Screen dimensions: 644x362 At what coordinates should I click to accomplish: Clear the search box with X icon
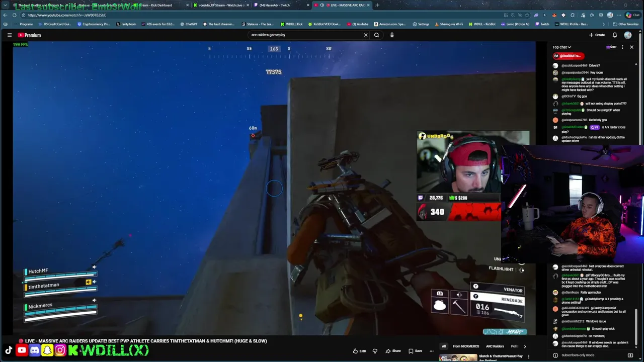pos(366,35)
